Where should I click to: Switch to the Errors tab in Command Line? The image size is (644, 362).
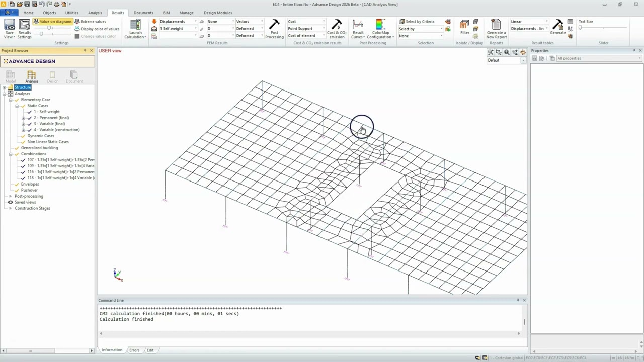[x=134, y=350]
